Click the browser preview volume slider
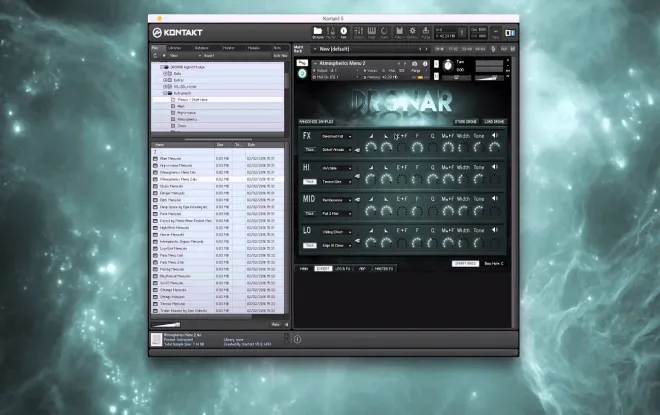Viewport: 660px width, 415px height. [x=166, y=325]
